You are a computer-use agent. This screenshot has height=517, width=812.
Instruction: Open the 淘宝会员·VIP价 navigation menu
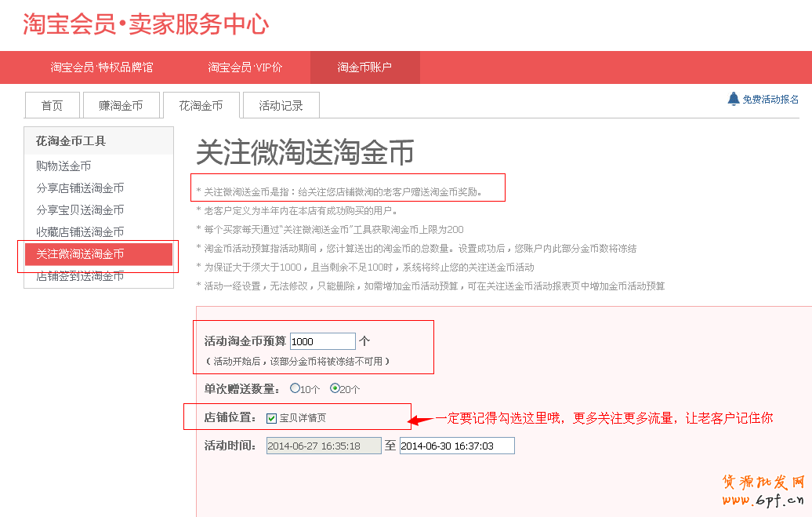[x=244, y=68]
